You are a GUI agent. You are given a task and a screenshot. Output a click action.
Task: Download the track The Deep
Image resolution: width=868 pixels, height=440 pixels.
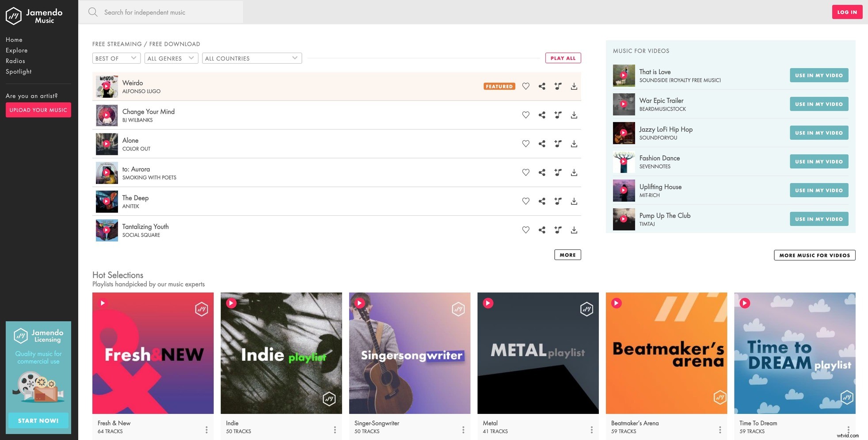tap(574, 201)
